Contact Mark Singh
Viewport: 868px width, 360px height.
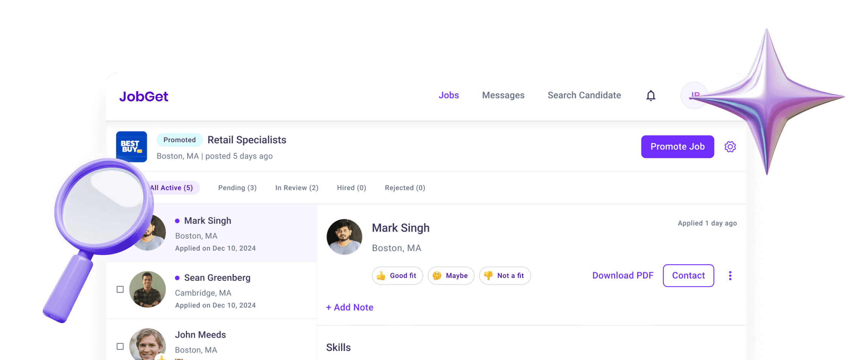tap(688, 275)
